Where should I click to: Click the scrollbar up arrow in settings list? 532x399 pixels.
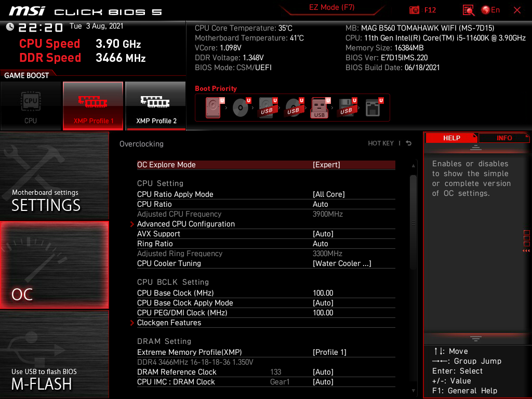[x=413, y=166]
